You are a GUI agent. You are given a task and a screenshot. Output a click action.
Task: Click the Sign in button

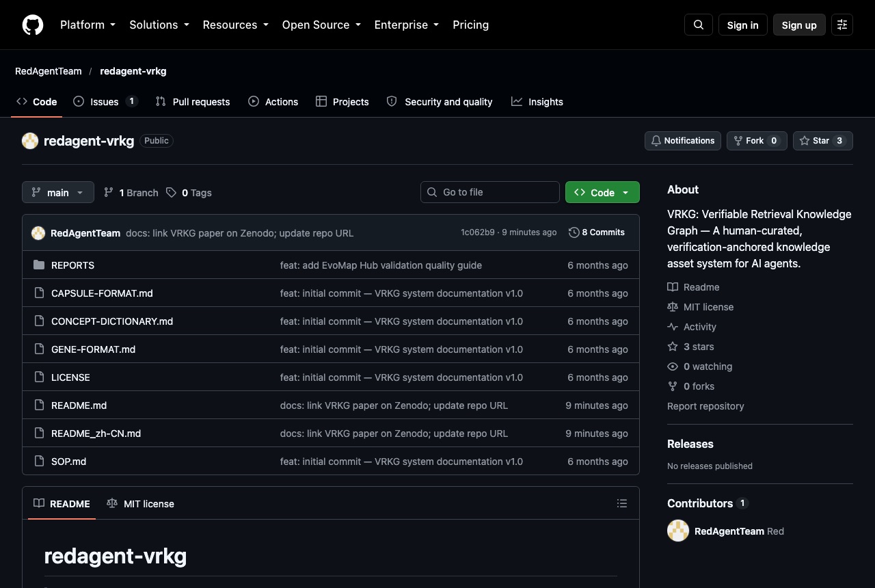743,25
